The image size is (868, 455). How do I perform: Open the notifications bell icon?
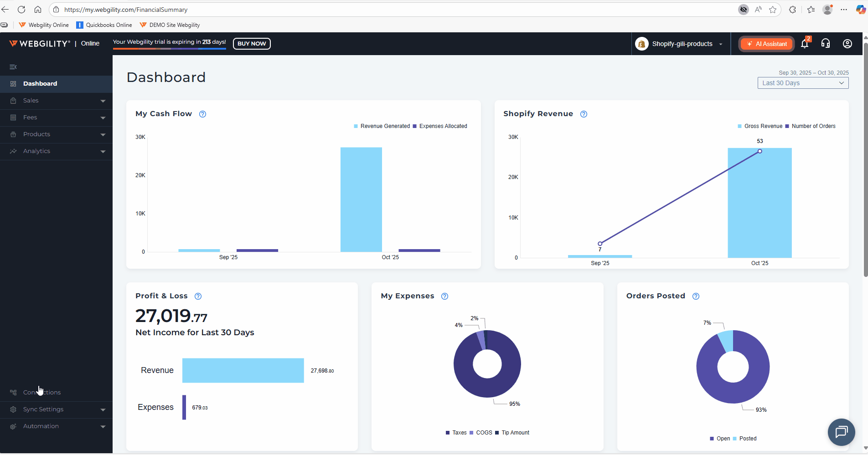pyautogui.click(x=805, y=44)
